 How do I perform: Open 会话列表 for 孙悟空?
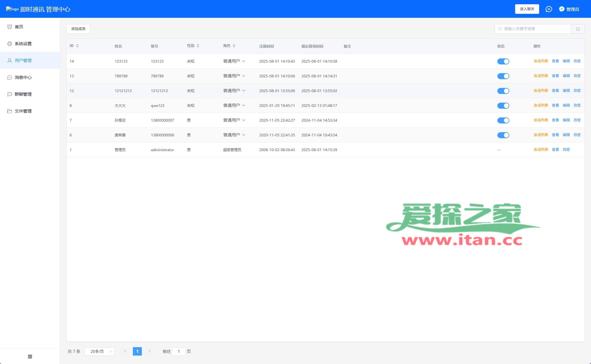point(541,120)
